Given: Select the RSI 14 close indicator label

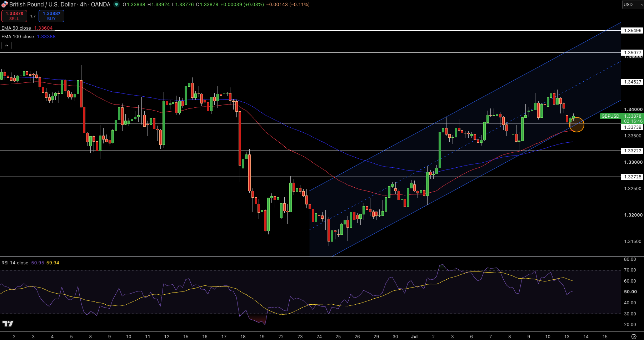Looking at the screenshot, I should click(x=15, y=263).
